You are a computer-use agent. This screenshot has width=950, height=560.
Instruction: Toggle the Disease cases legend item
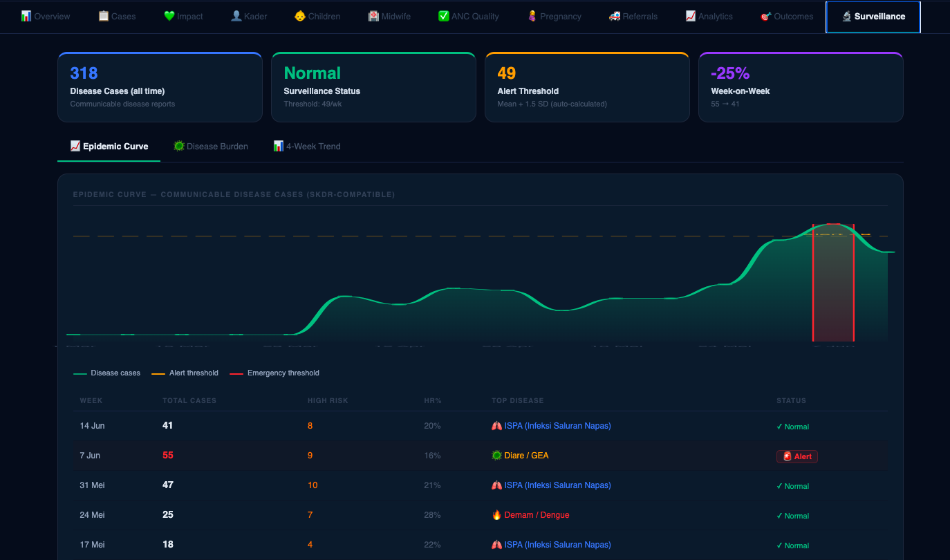[107, 373]
